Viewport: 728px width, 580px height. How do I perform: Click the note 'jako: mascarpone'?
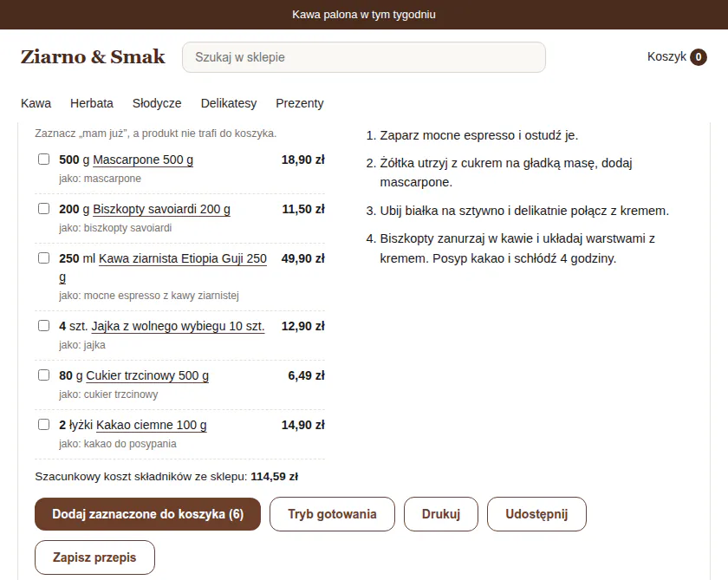tap(100, 179)
